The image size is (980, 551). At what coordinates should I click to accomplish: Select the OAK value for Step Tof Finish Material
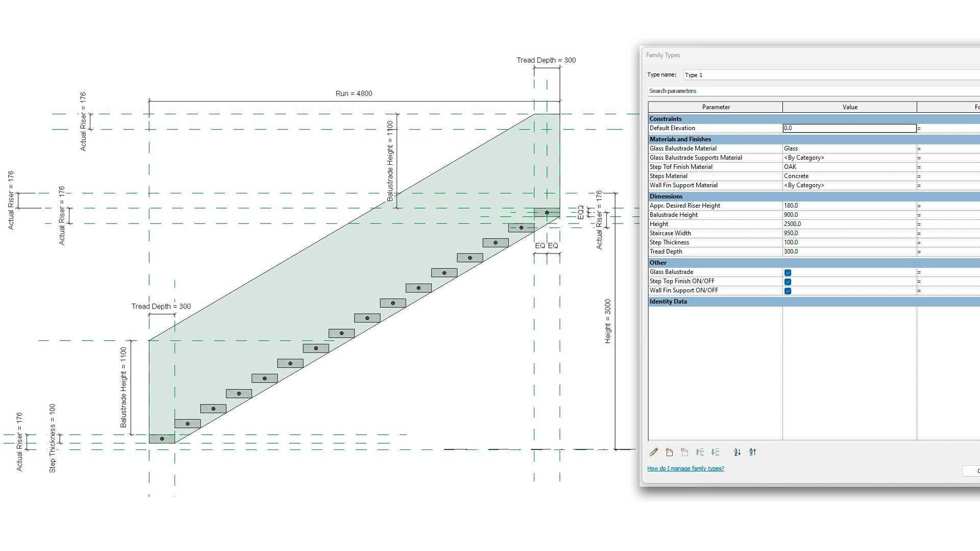coord(849,166)
